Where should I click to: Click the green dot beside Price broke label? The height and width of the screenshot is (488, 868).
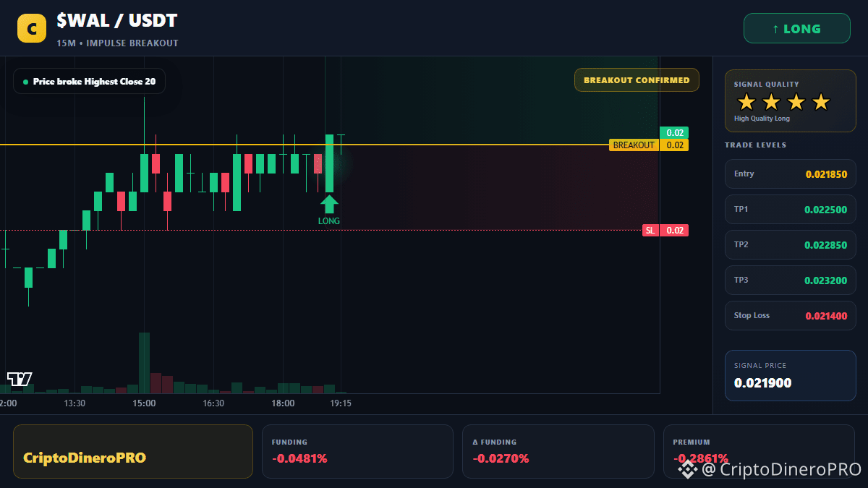26,82
